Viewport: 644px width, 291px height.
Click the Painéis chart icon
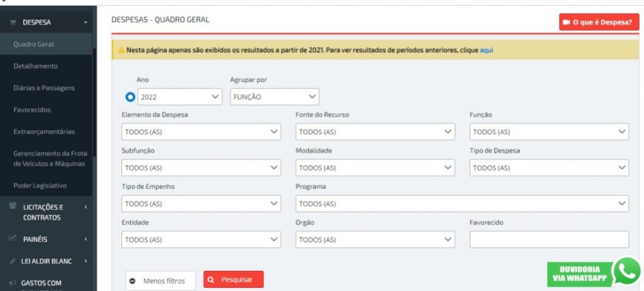(13, 239)
